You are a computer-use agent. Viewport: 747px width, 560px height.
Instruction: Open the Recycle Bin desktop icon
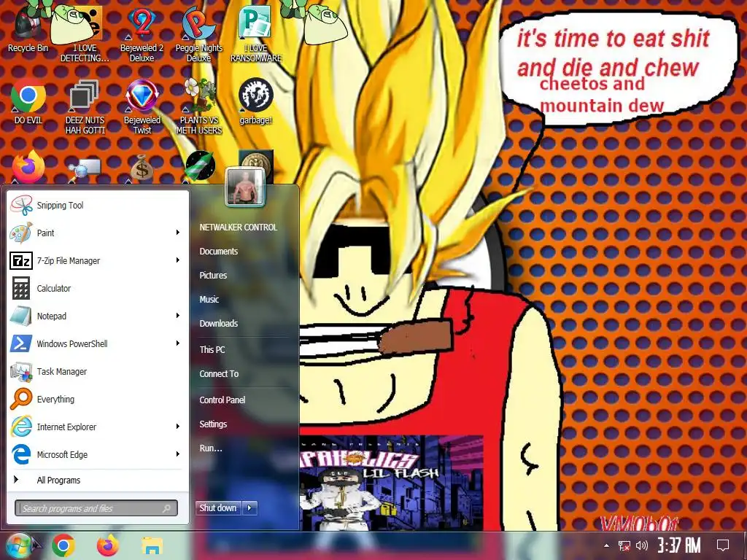click(x=28, y=28)
